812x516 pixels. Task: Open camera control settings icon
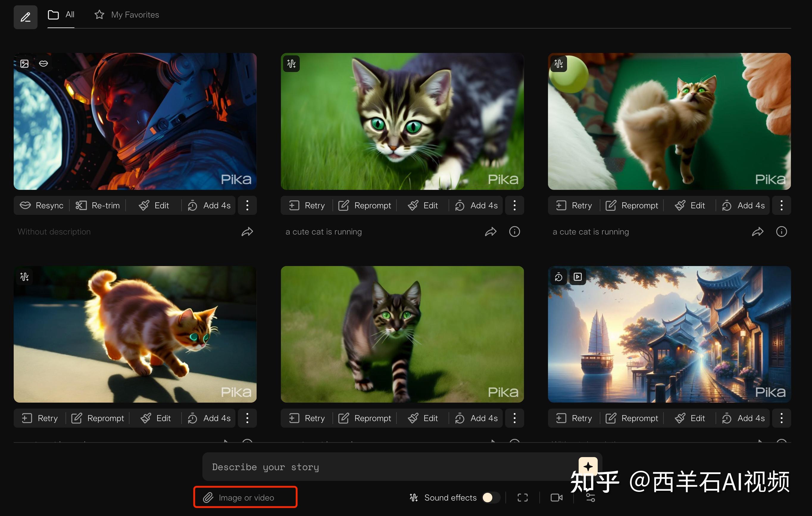pos(556,498)
